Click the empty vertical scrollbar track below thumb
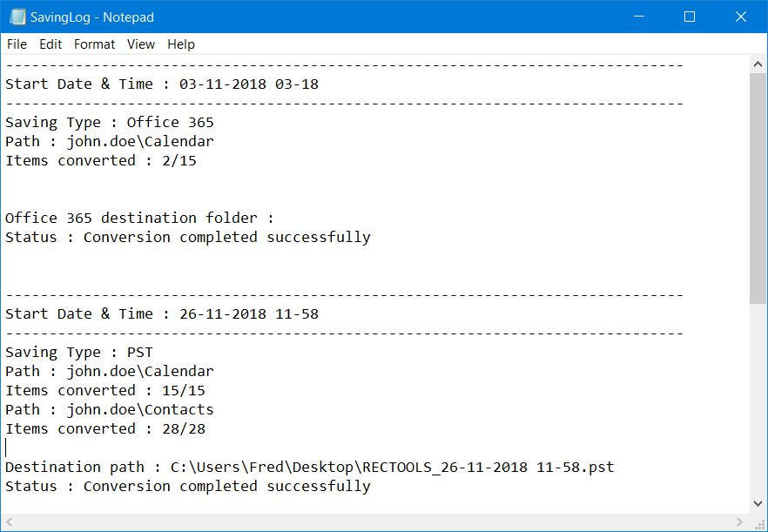This screenshot has height=532, width=768. tap(758, 399)
